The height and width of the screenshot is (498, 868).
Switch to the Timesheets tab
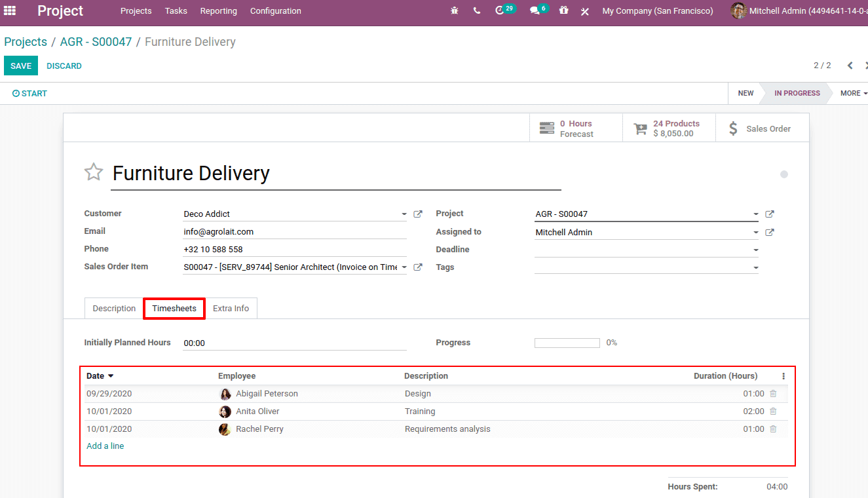(x=174, y=308)
